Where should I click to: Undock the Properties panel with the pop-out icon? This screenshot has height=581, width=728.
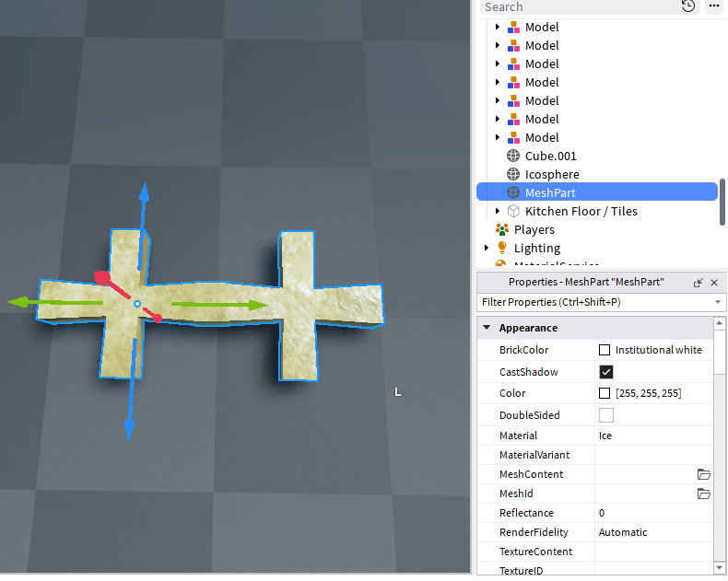click(x=698, y=283)
